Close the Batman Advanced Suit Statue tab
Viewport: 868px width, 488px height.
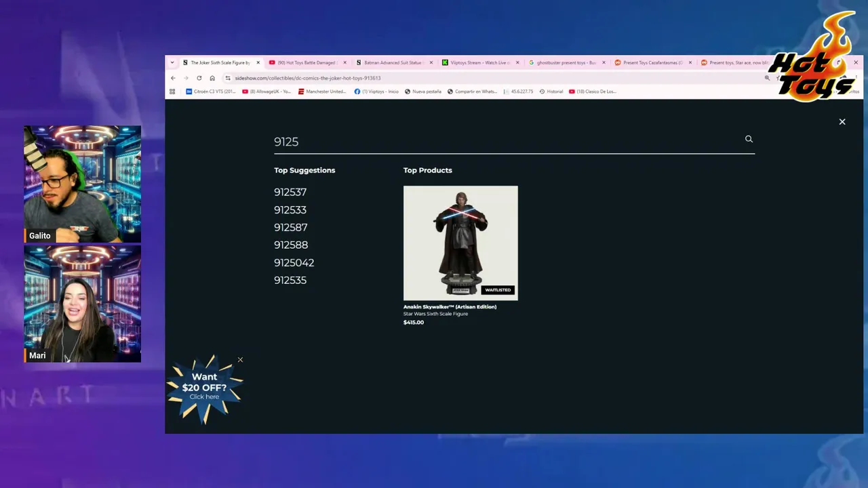click(431, 62)
